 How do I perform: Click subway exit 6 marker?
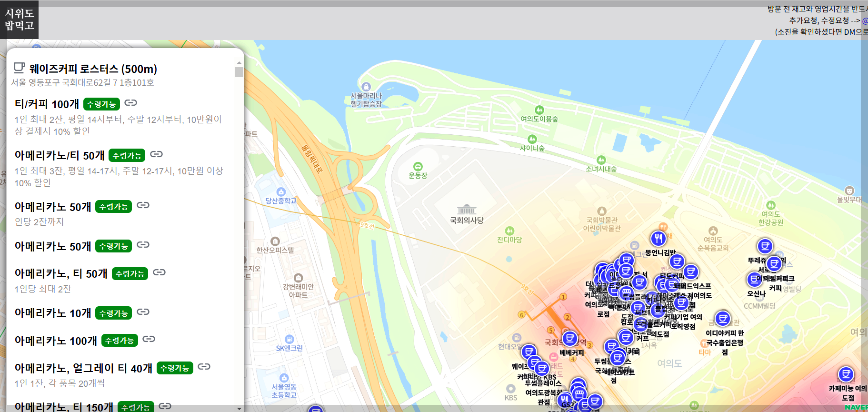pos(521,315)
